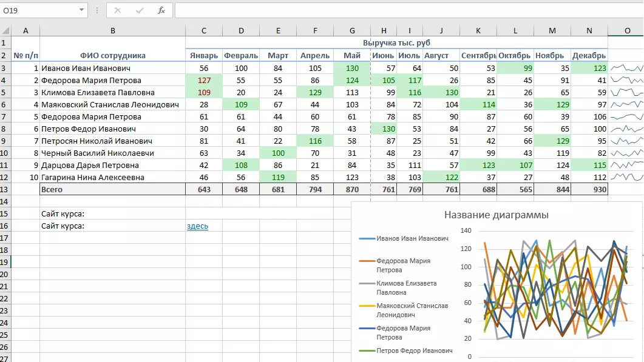Click the Enter checkmark formula bar icon
This screenshot has height=362, width=644.
140,10
